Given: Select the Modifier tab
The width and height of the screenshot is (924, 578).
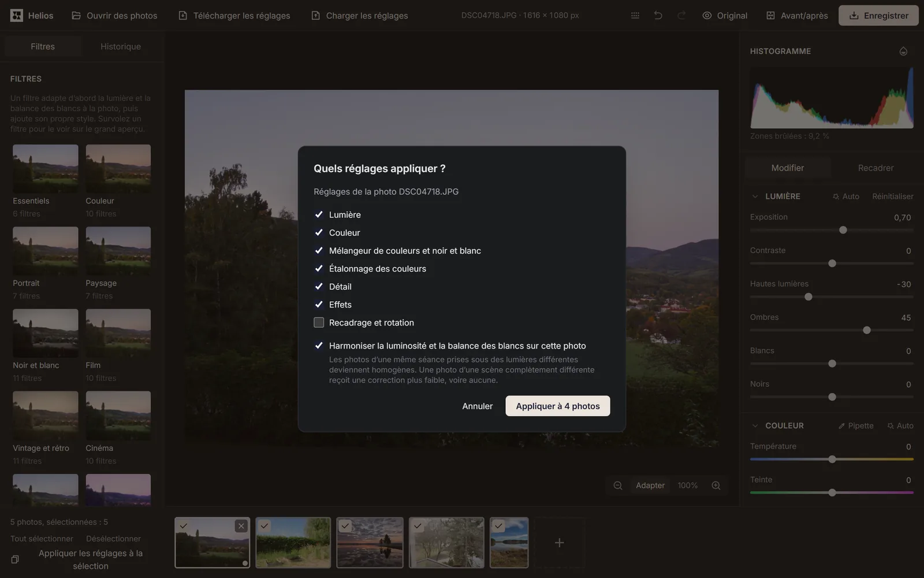Looking at the screenshot, I should [788, 168].
